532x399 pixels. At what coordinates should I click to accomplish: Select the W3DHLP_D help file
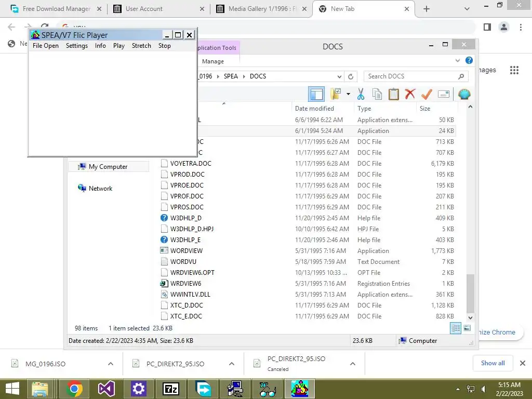tap(185, 218)
